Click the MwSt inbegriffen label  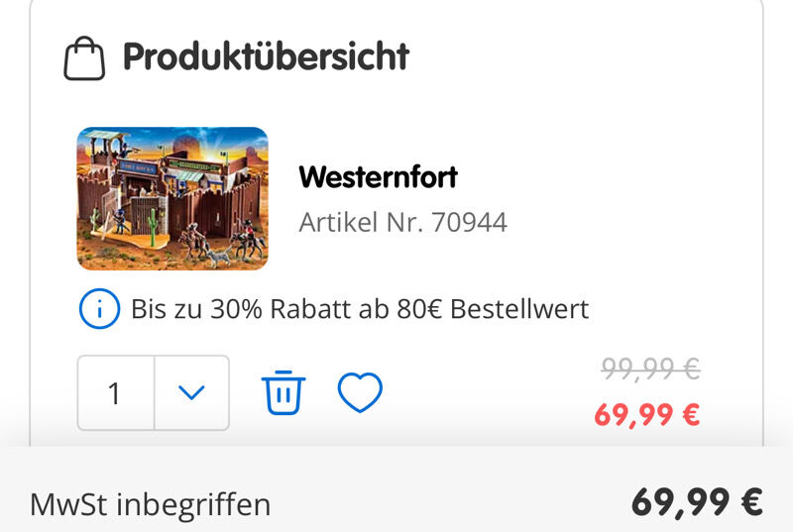coord(151,504)
